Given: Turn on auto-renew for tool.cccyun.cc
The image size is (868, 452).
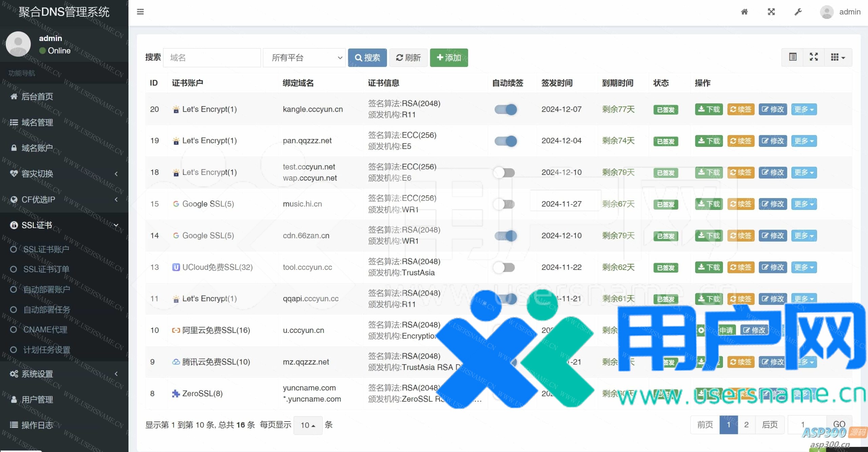Looking at the screenshot, I should pos(504,268).
